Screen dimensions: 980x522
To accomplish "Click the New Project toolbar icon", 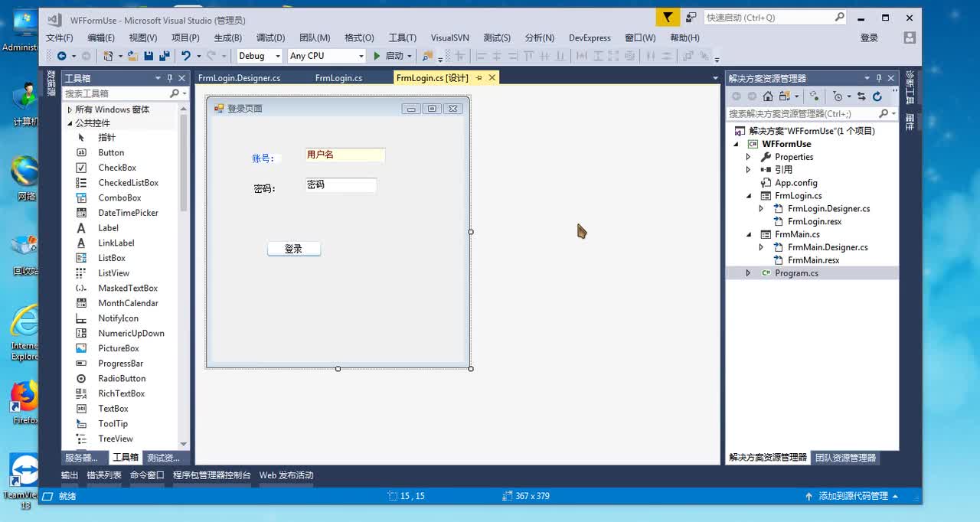I will (x=108, y=56).
